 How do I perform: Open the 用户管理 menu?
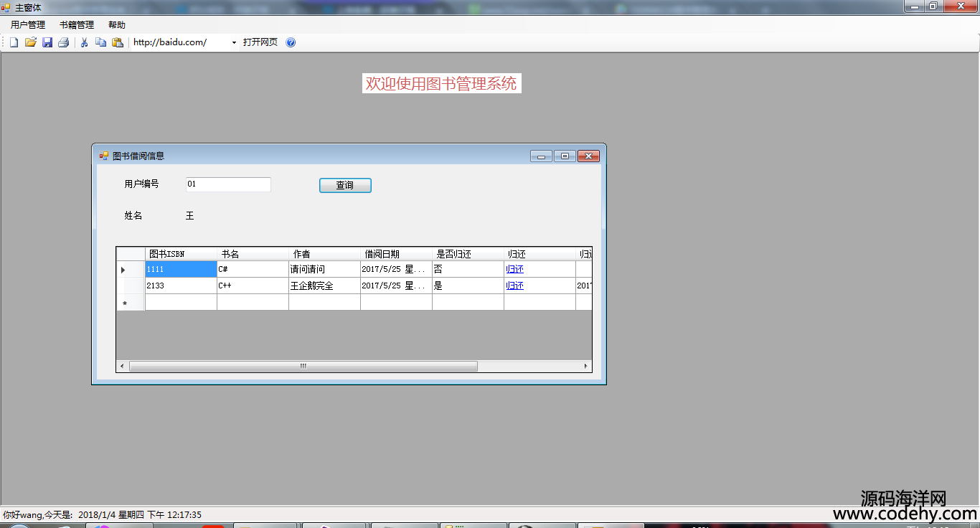[28, 25]
